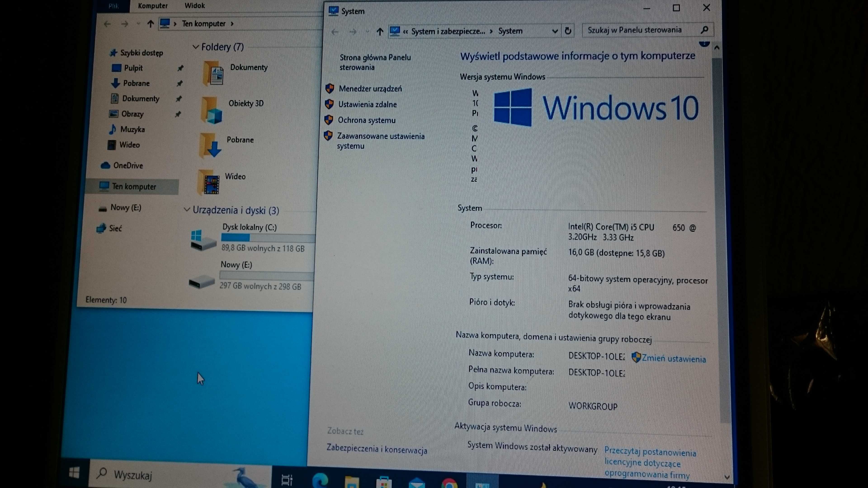Collapse the Foldery (7) group
Screen dimensions: 868x488
pyautogui.click(x=196, y=47)
